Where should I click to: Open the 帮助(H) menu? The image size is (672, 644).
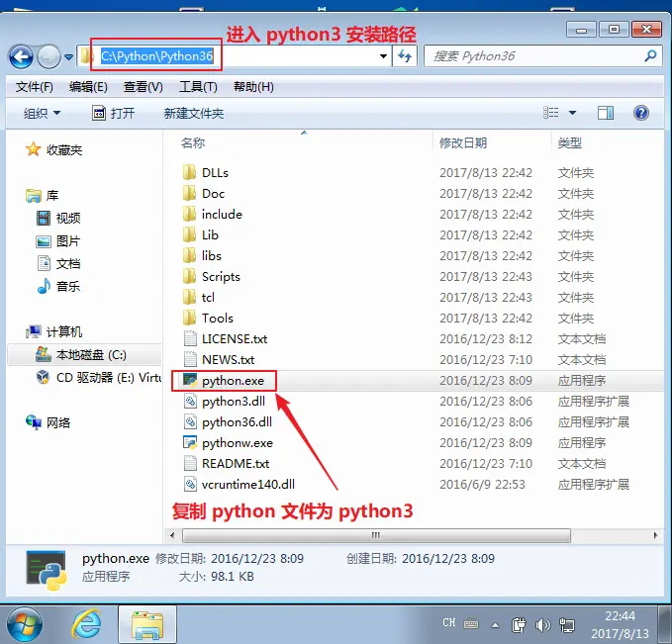[x=253, y=87]
